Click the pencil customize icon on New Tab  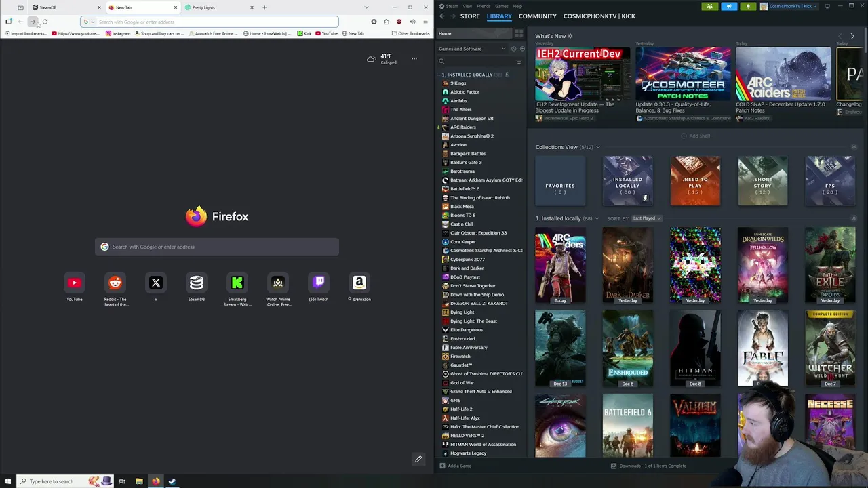[418, 459]
